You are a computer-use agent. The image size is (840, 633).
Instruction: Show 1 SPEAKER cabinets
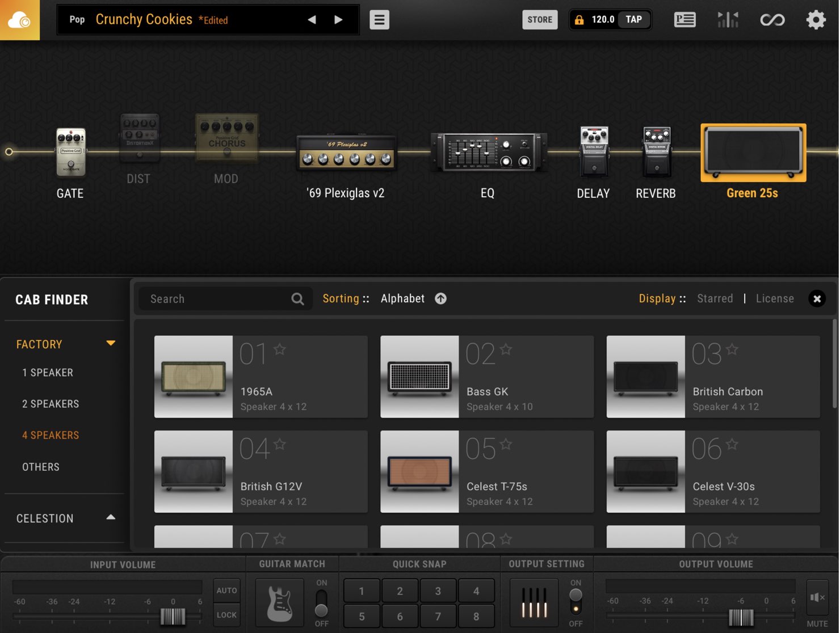[48, 373]
